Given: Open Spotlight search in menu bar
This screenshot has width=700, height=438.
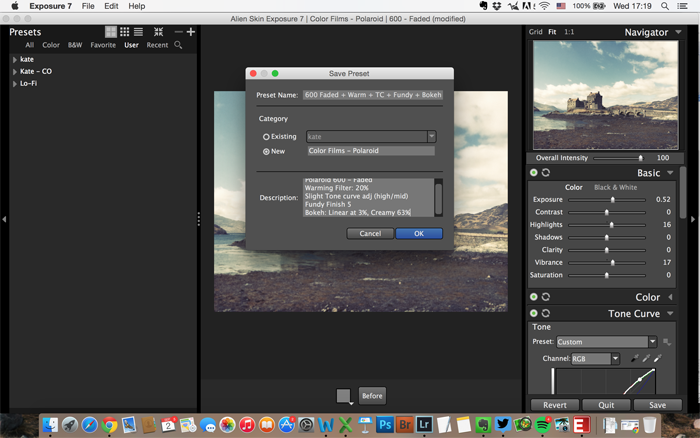Looking at the screenshot, I should coord(665,6).
